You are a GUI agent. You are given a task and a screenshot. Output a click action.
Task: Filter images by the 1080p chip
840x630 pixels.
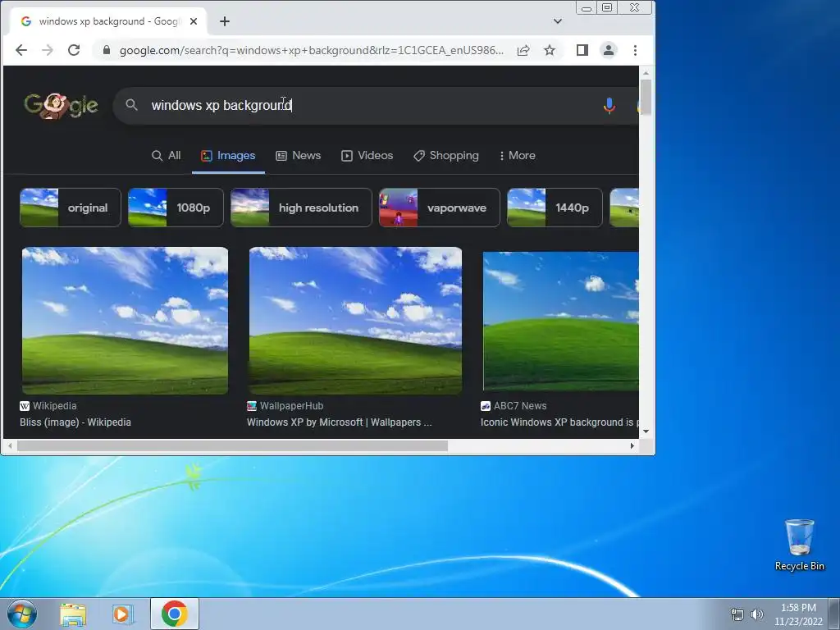point(176,208)
